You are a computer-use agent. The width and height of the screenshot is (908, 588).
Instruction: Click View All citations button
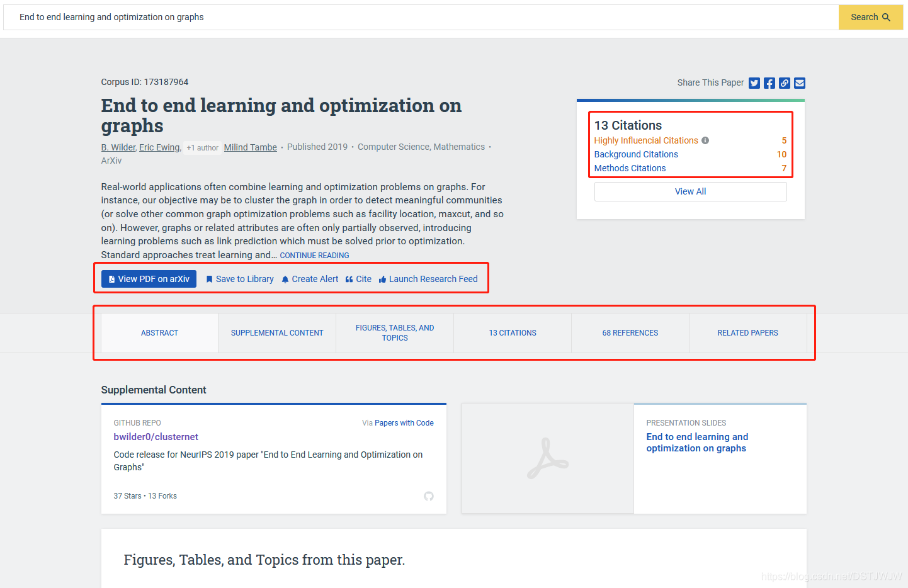(690, 191)
